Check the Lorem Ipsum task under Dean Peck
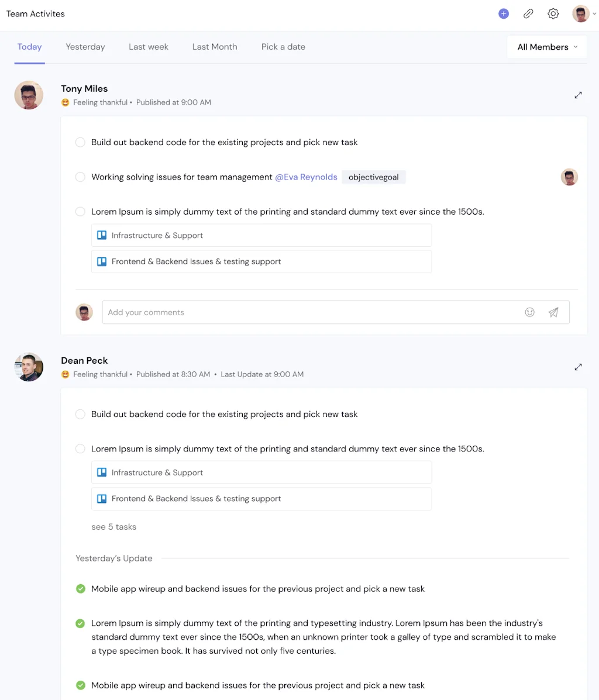599x700 pixels. click(80, 449)
